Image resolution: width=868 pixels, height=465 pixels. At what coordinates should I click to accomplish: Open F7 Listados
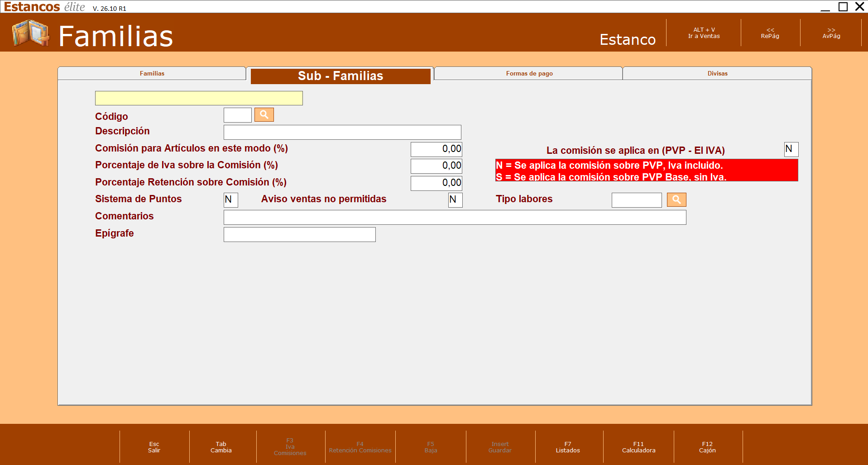click(568, 447)
